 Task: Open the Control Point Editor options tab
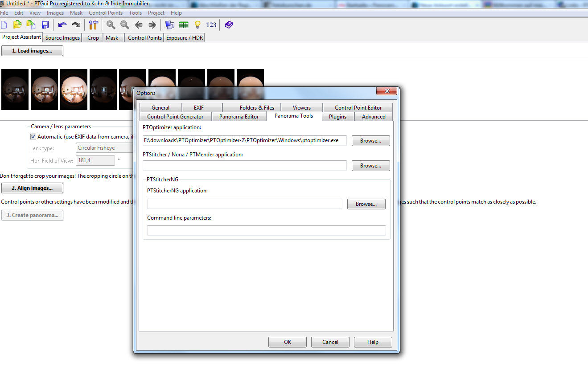(358, 108)
